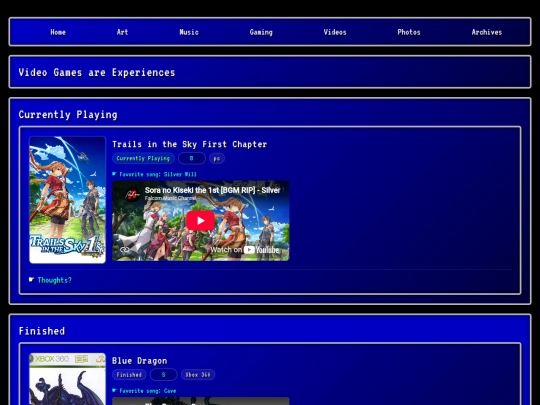Image resolution: width=540 pixels, height=405 pixels.
Task: Go to the Photos section
Action: point(409,32)
